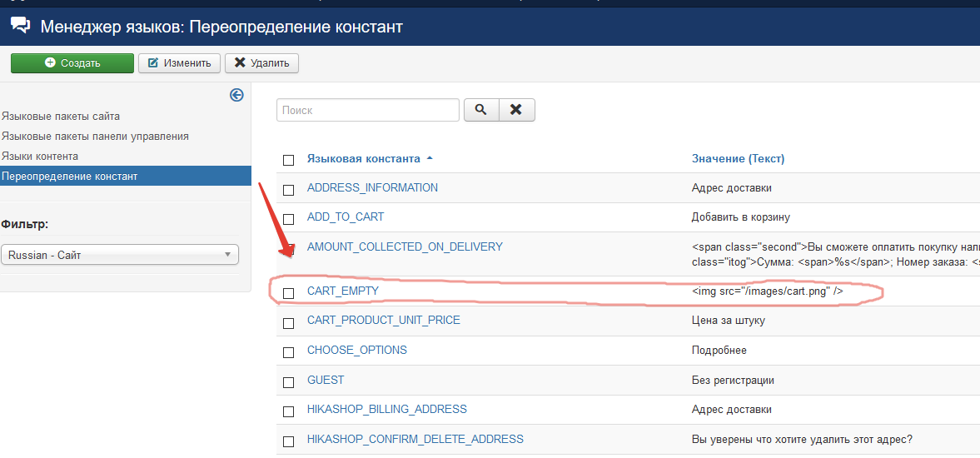The image size is (980, 458).
Task: Open the Russian - Сайт filter dropdown
Action: point(120,255)
